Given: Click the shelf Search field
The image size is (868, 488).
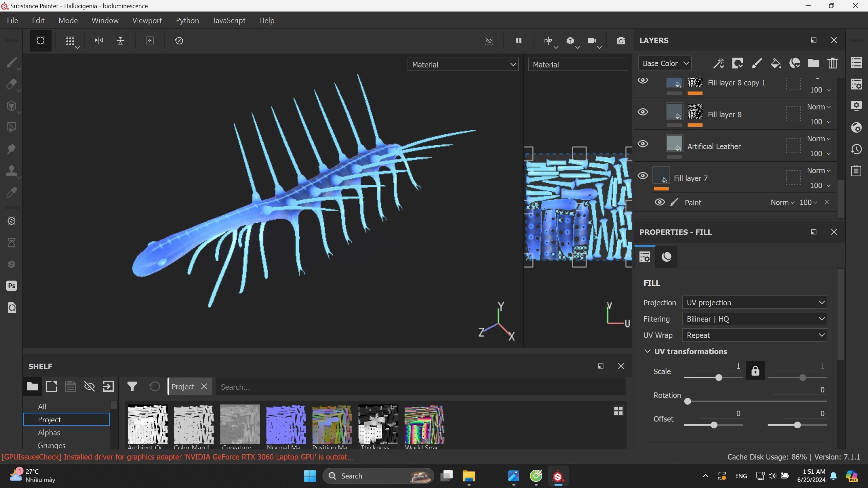Looking at the screenshot, I should (420, 387).
